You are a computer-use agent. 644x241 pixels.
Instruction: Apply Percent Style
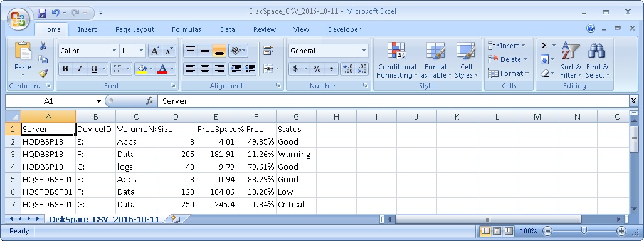pyautogui.click(x=317, y=68)
